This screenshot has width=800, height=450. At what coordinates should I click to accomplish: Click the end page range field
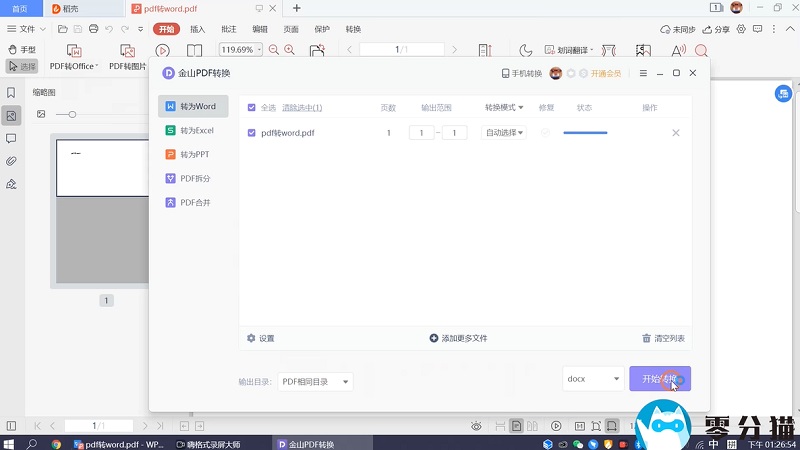pos(454,133)
